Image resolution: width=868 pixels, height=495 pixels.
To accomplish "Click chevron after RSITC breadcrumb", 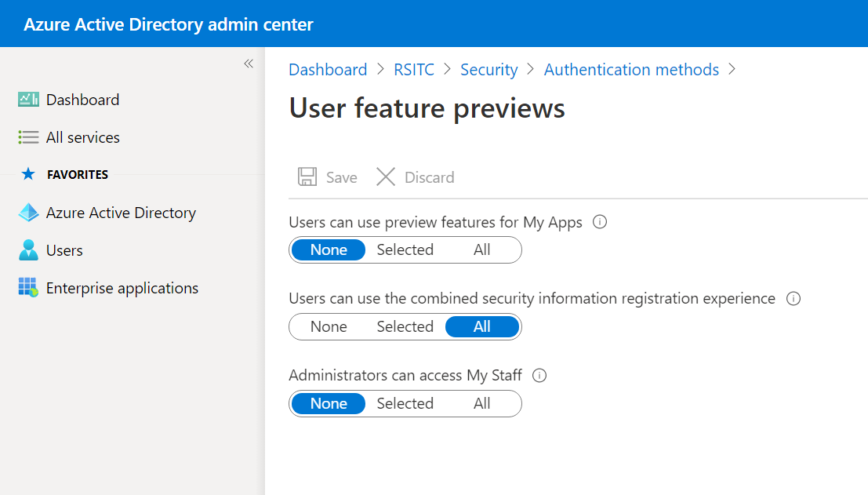I will (x=447, y=69).
